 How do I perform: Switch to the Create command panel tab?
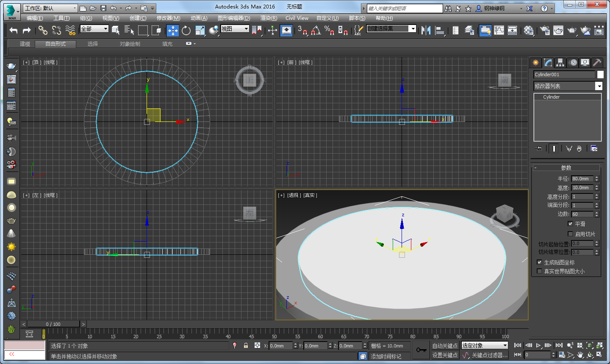coord(536,63)
